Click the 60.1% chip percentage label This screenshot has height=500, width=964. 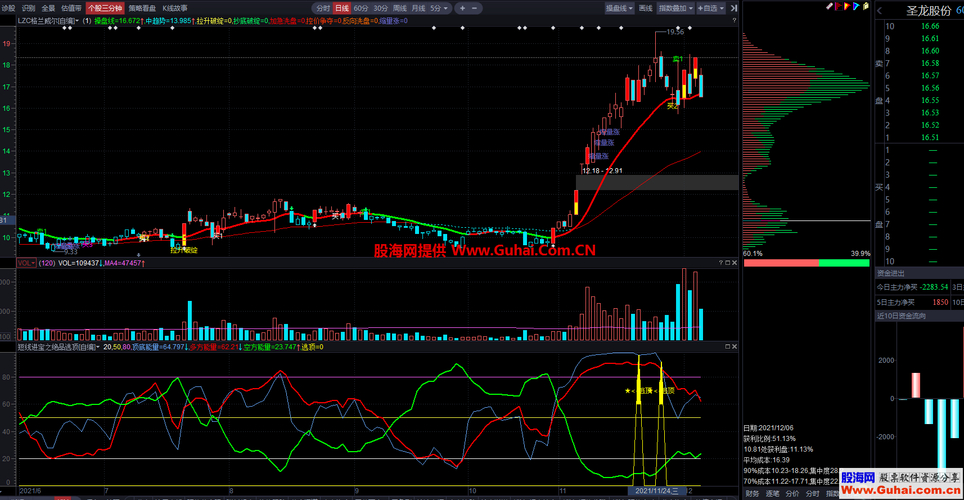tap(753, 253)
